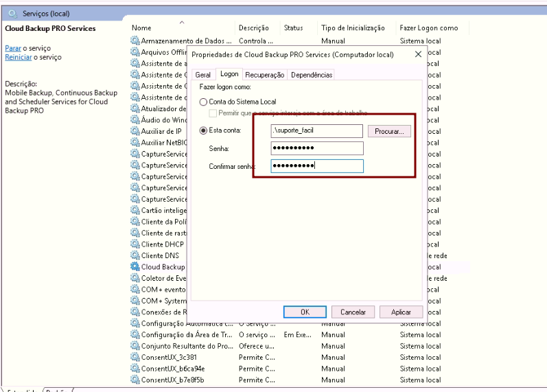Click the Parar service link

point(13,48)
